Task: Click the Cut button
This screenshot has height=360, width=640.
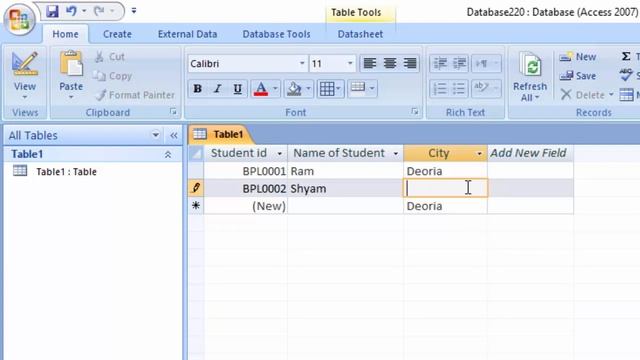Action: pos(109,57)
